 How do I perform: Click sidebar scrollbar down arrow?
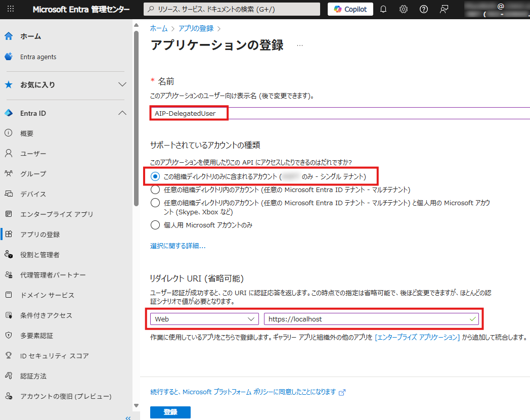(x=136, y=405)
